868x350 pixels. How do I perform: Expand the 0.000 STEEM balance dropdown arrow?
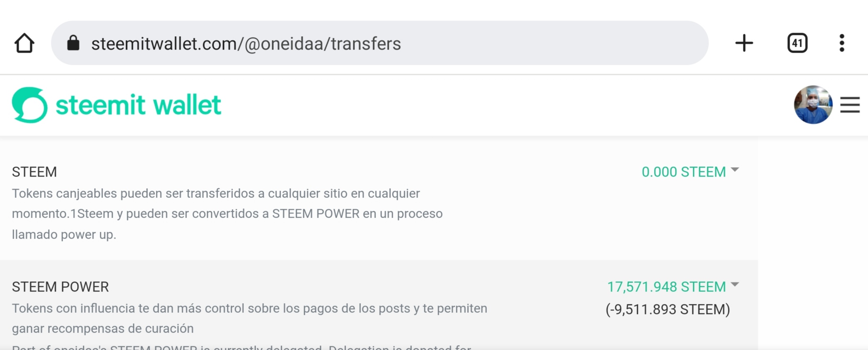(735, 170)
